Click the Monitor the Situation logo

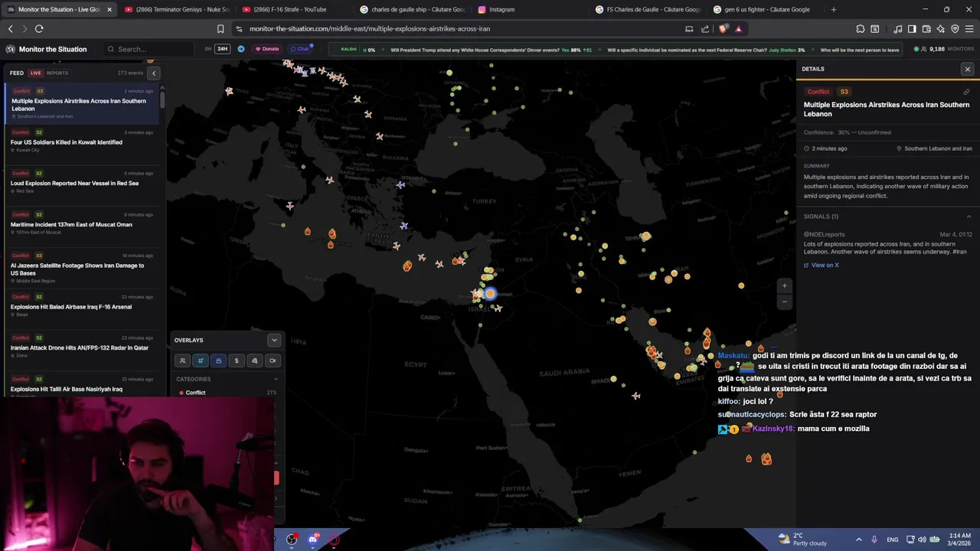point(47,49)
